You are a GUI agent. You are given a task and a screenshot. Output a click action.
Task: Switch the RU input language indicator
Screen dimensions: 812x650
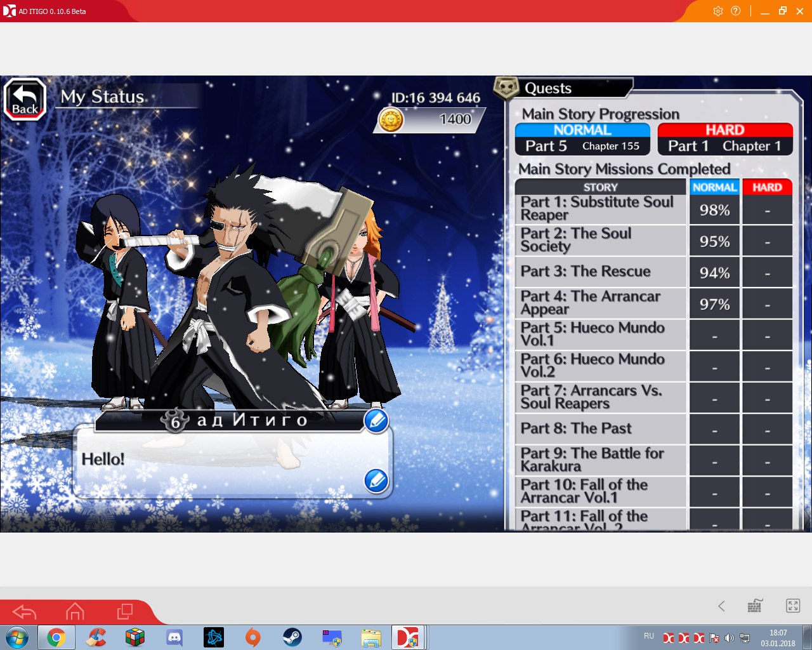tap(649, 636)
